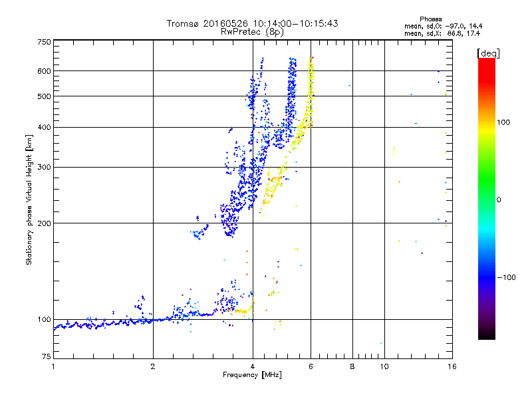The width and height of the screenshot is (532, 399).
Task: Click the colorbar near the -100 mark
Action: (487, 277)
